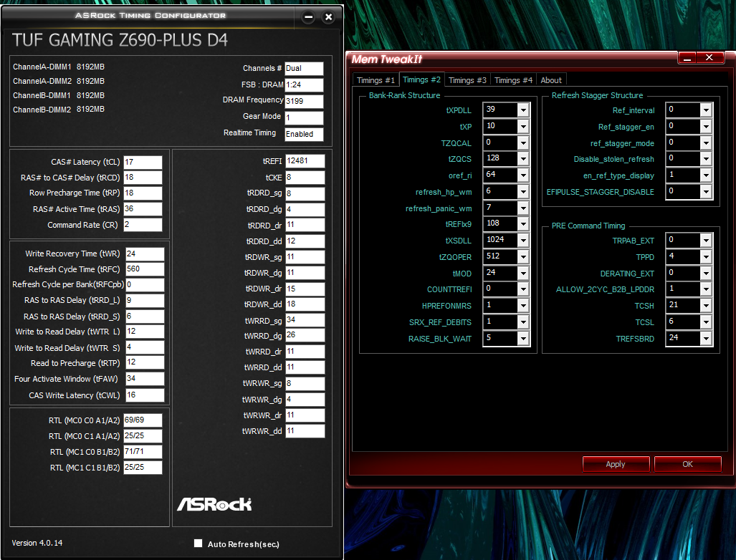The height and width of the screenshot is (560, 736).
Task: Select the DRAM Frequency field
Action: pos(304,101)
